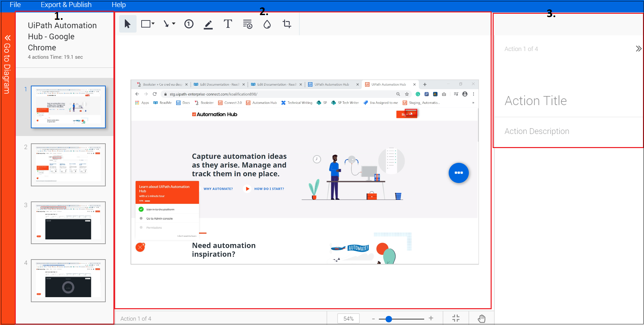Open action 3 thumbnail

pyautogui.click(x=68, y=223)
